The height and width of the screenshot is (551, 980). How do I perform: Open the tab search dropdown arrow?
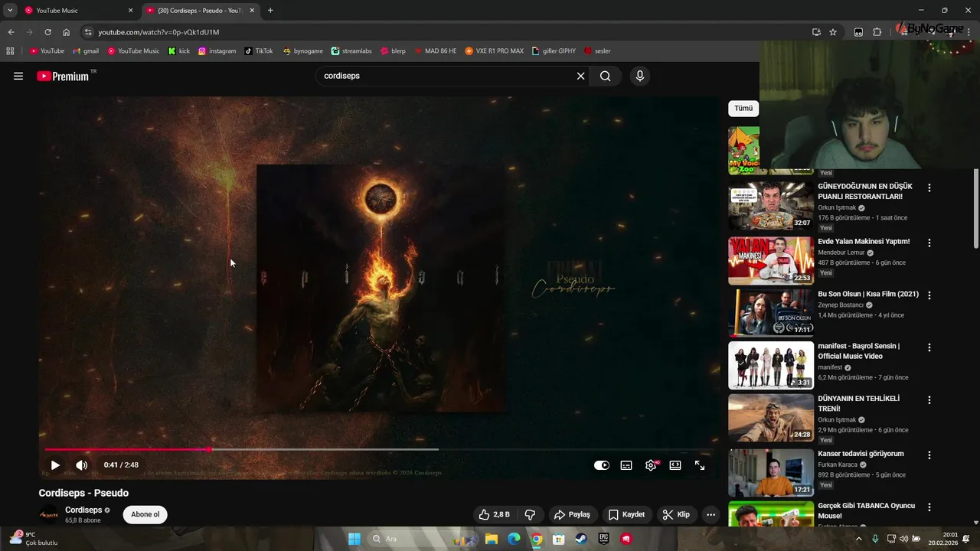[x=10, y=11]
